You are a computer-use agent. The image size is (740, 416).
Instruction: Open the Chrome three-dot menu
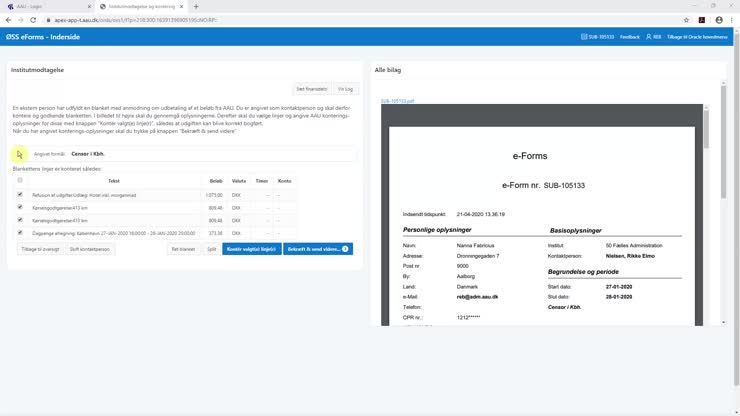[731, 19]
